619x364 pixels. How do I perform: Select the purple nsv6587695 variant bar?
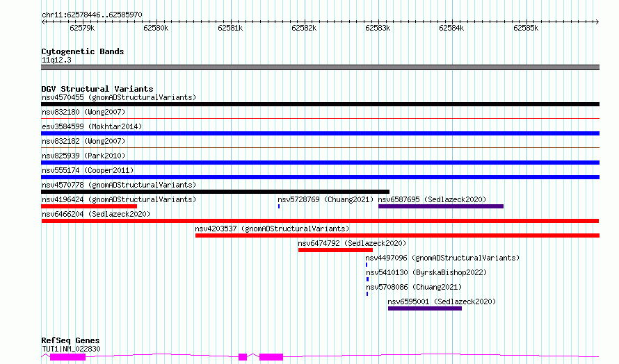coord(441,206)
